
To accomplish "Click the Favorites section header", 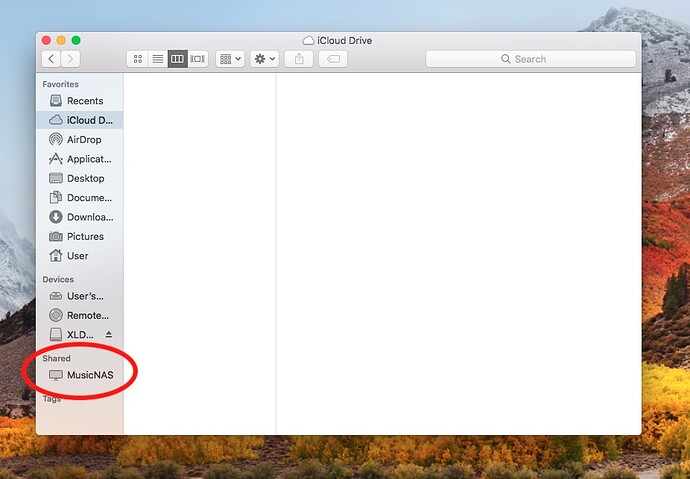I will point(60,84).
